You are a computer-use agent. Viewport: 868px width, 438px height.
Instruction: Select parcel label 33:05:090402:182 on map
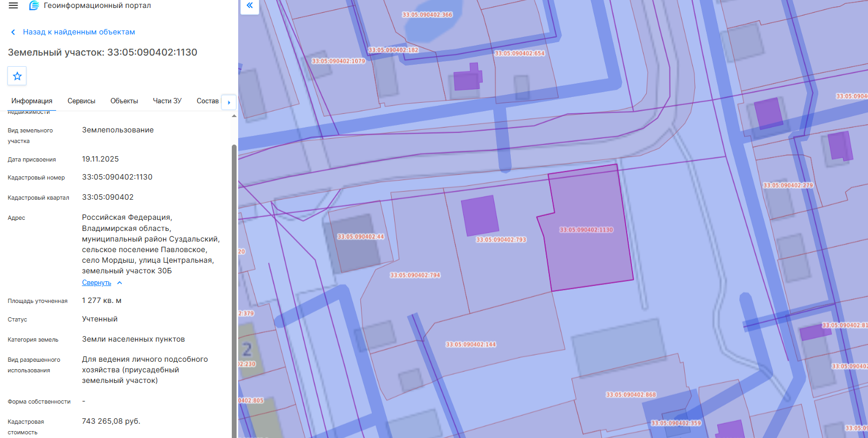(x=393, y=50)
